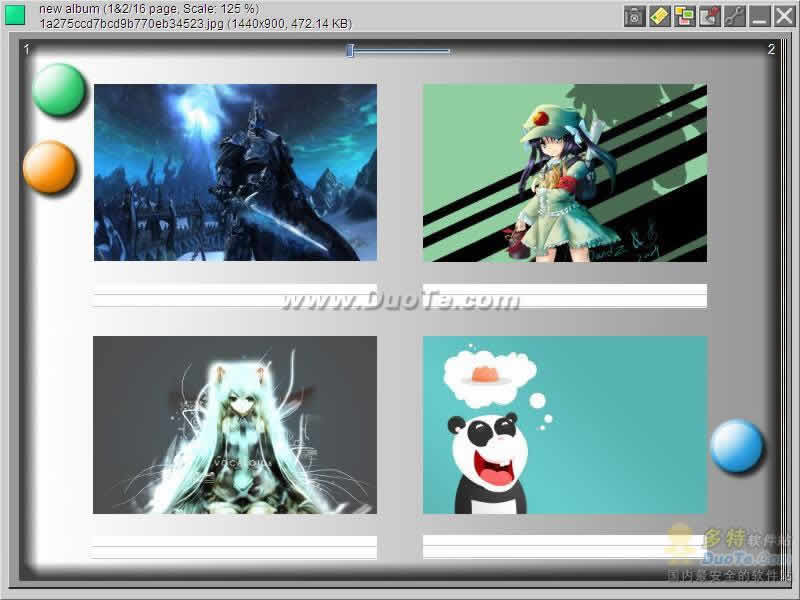Click the page number 2 label
Viewport: 800px width, 600px height.
tap(771, 49)
